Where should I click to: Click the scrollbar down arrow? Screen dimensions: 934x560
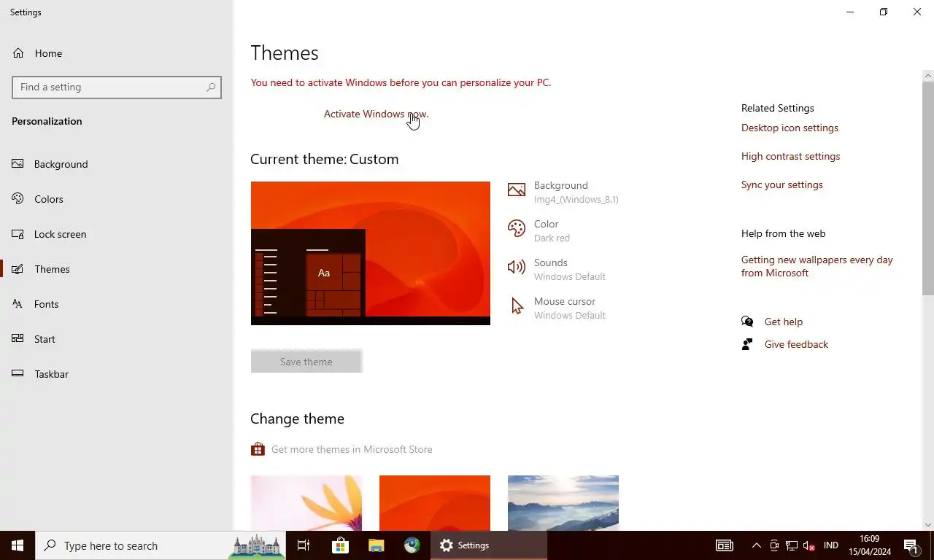(928, 524)
